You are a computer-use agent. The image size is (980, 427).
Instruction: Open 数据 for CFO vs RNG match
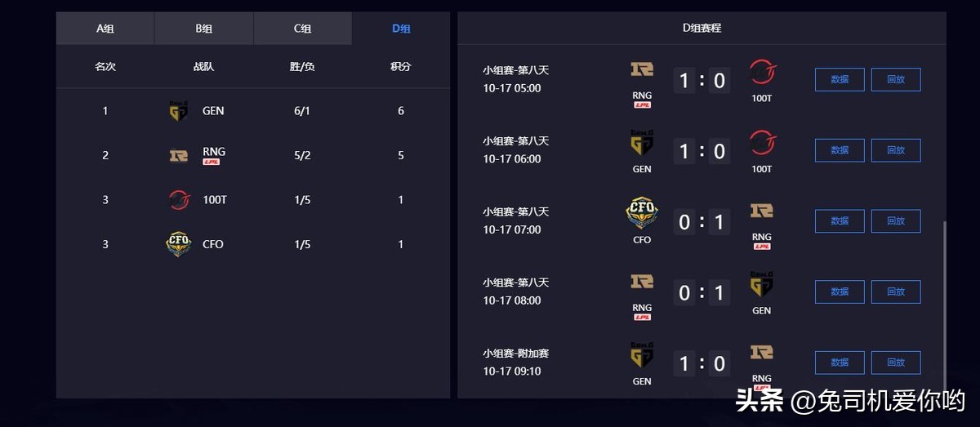(x=840, y=220)
